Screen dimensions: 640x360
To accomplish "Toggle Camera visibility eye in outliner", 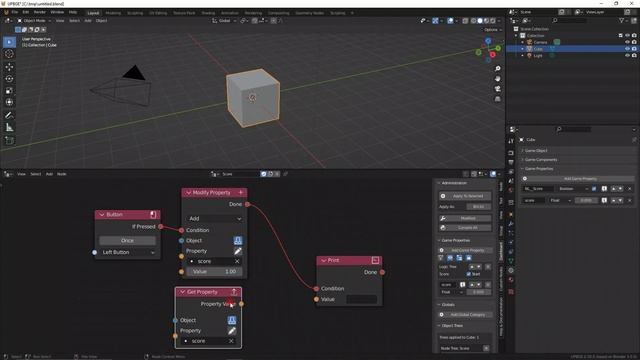I will pos(627,42).
